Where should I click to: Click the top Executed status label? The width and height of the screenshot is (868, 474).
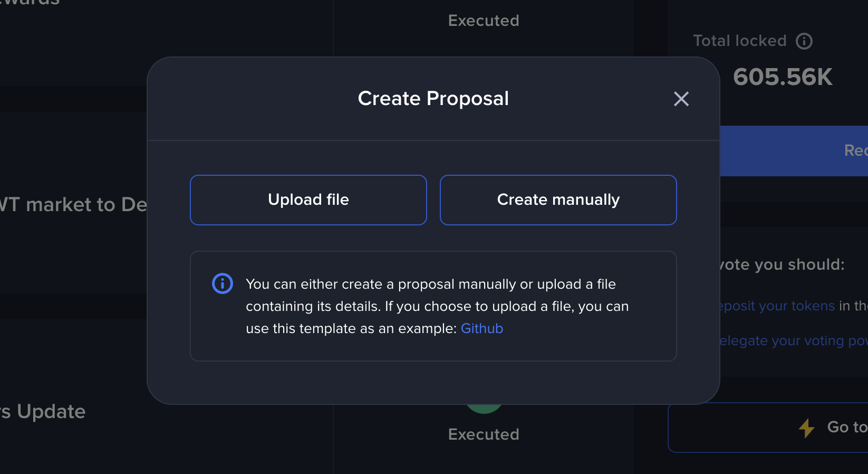point(484,21)
